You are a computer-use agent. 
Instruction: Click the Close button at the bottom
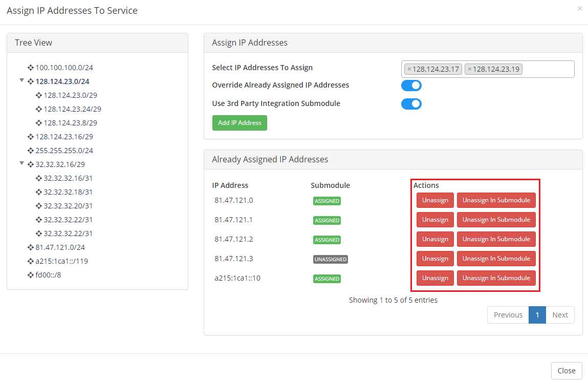click(x=566, y=371)
